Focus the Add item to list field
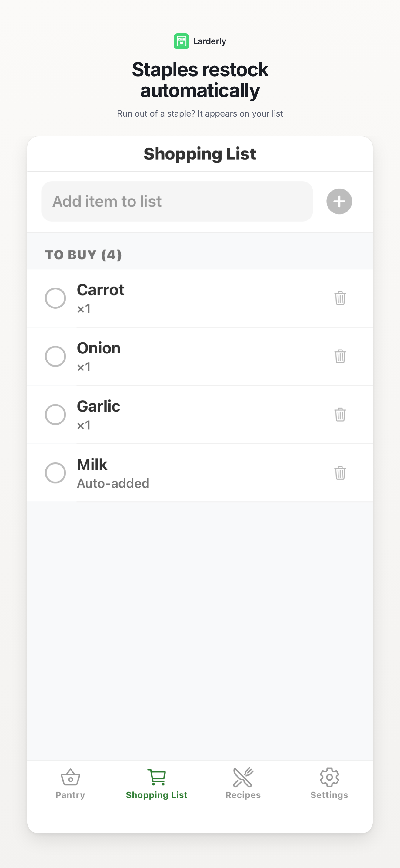The height and width of the screenshot is (868, 400). coord(177,202)
